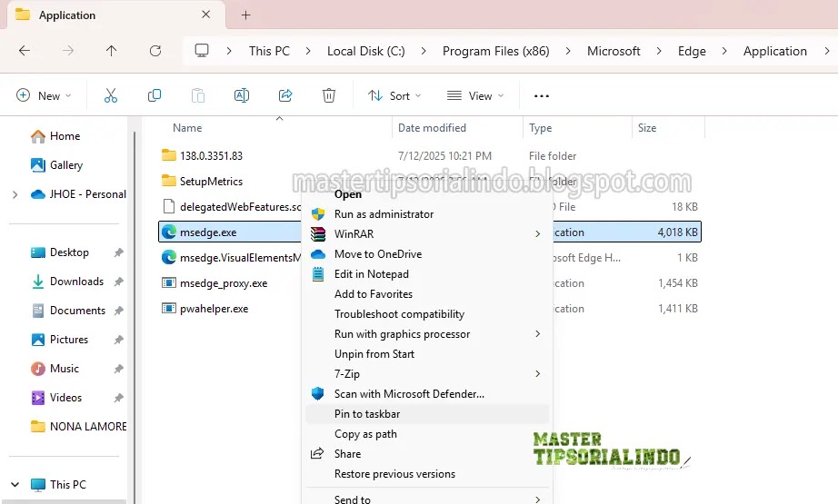Expand chevron after Edge breadcrumb

pyautogui.click(x=724, y=51)
